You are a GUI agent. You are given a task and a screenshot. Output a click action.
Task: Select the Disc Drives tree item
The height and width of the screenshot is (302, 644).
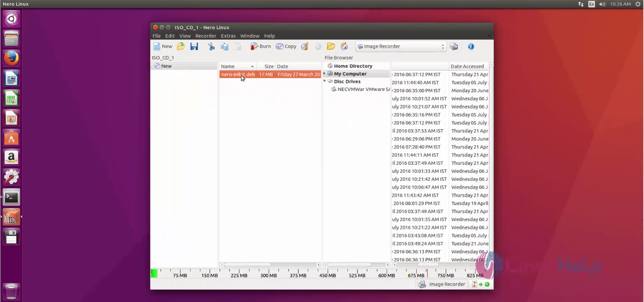coord(347,81)
